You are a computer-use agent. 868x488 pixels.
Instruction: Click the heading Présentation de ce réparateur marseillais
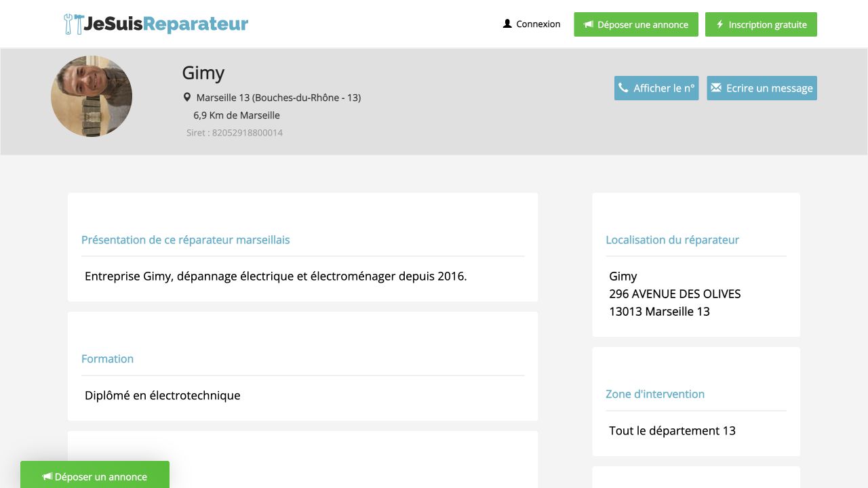coord(186,240)
